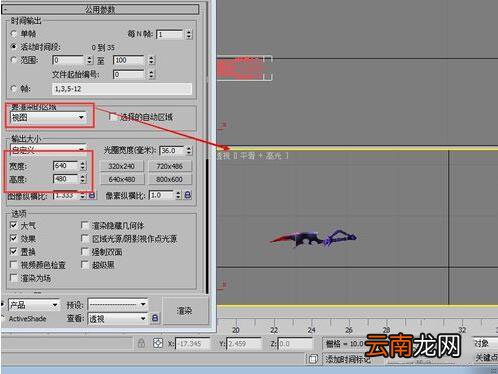Toggle the selection lock icon in status bar

pyautogui.click(x=141, y=343)
